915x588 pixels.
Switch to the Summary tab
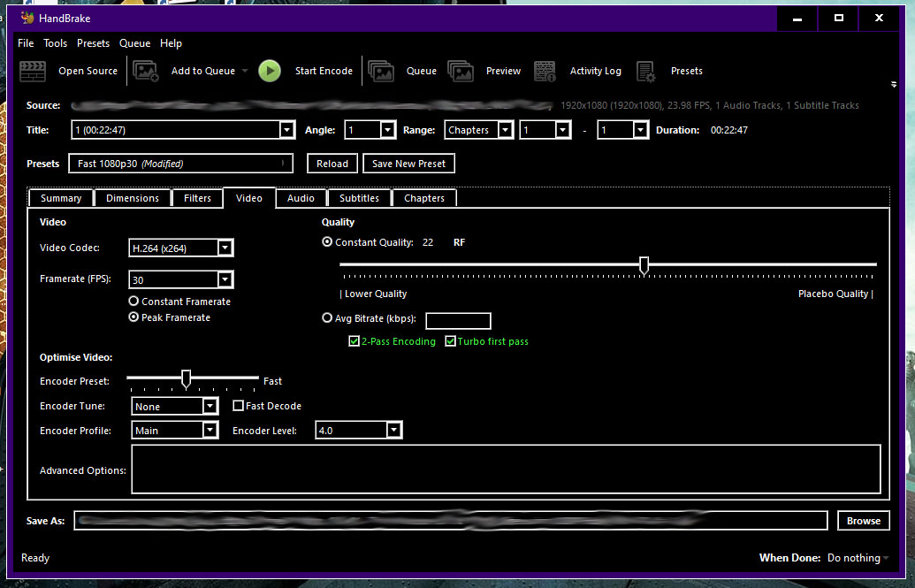click(61, 199)
